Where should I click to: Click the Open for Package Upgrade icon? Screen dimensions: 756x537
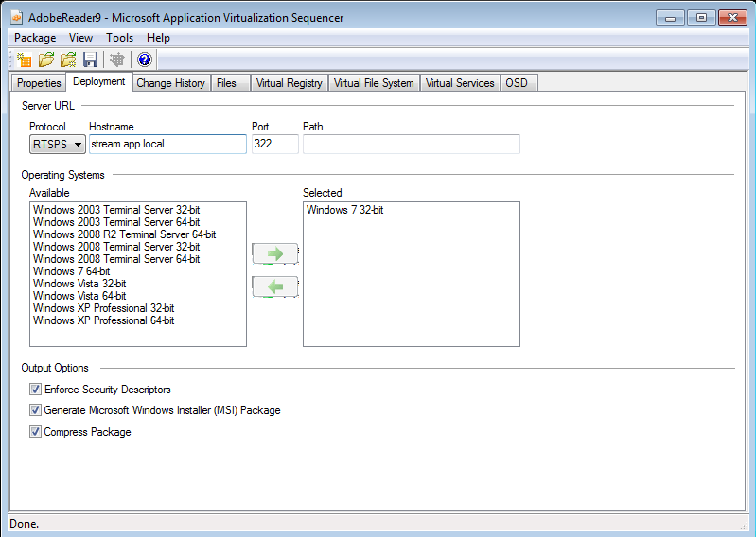[68, 60]
